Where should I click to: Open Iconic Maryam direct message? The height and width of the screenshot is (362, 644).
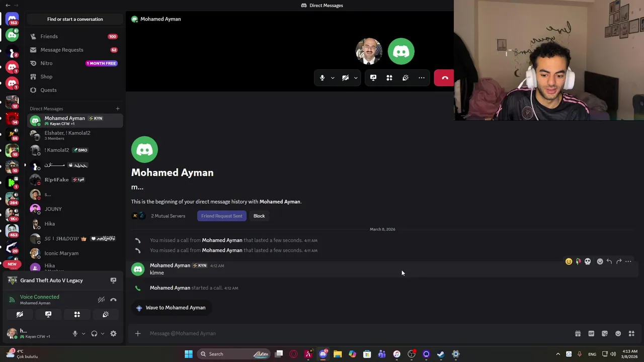tap(74, 253)
